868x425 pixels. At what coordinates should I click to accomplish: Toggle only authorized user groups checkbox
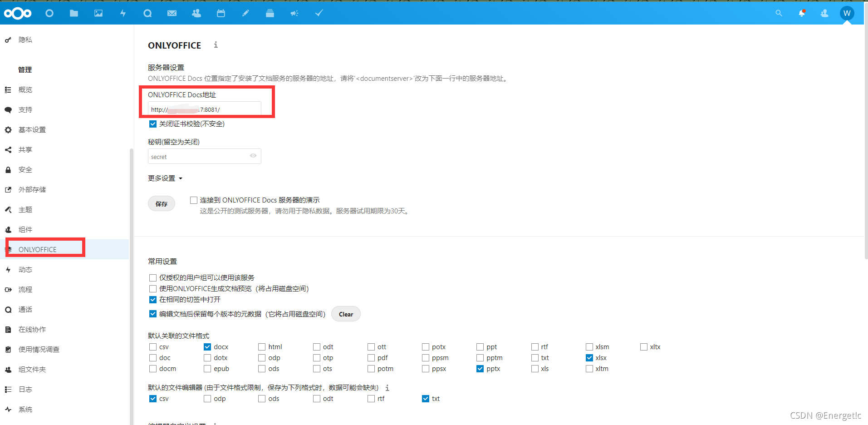coord(153,278)
